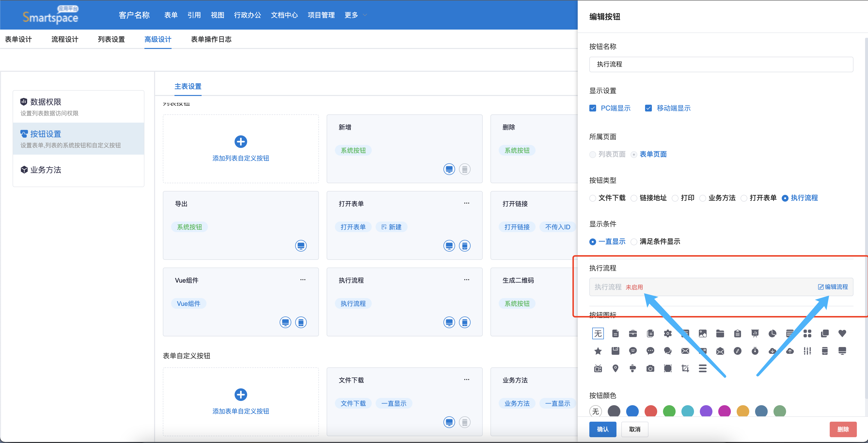Image resolution: width=868 pixels, height=443 pixels.
Task: Choose the heart icon for the button
Action: 842,333
